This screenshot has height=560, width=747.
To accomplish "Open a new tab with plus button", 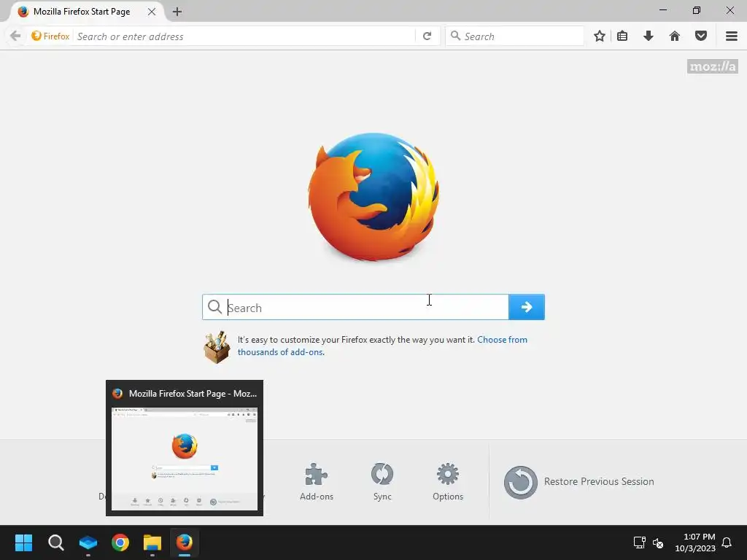I will point(177,12).
